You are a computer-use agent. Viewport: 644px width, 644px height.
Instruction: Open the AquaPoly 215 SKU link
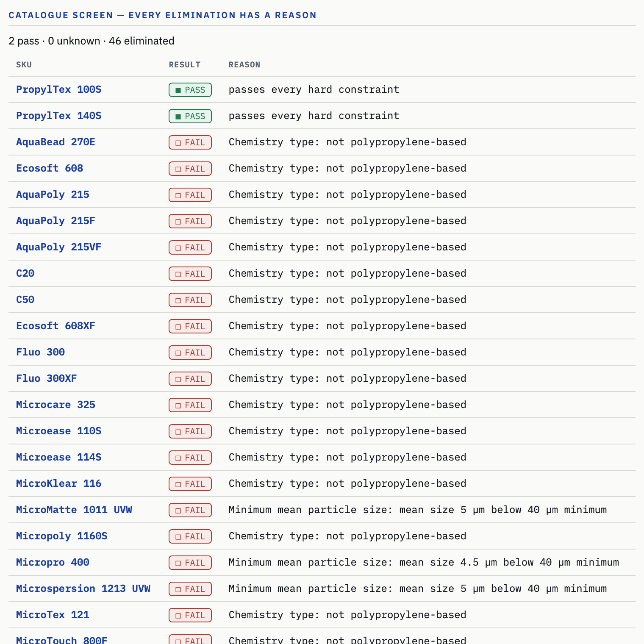[x=53, y=194]
